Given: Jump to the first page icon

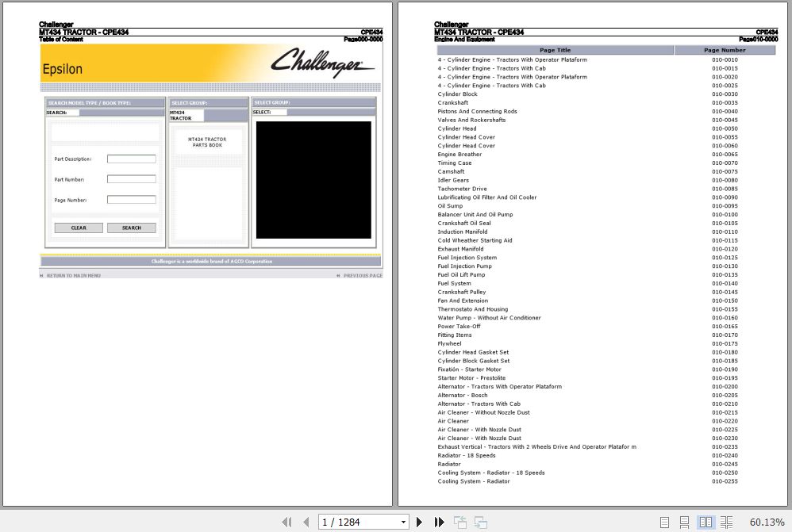Looking at the screenshot, I should pyautogui.click(x=286, y=522).
